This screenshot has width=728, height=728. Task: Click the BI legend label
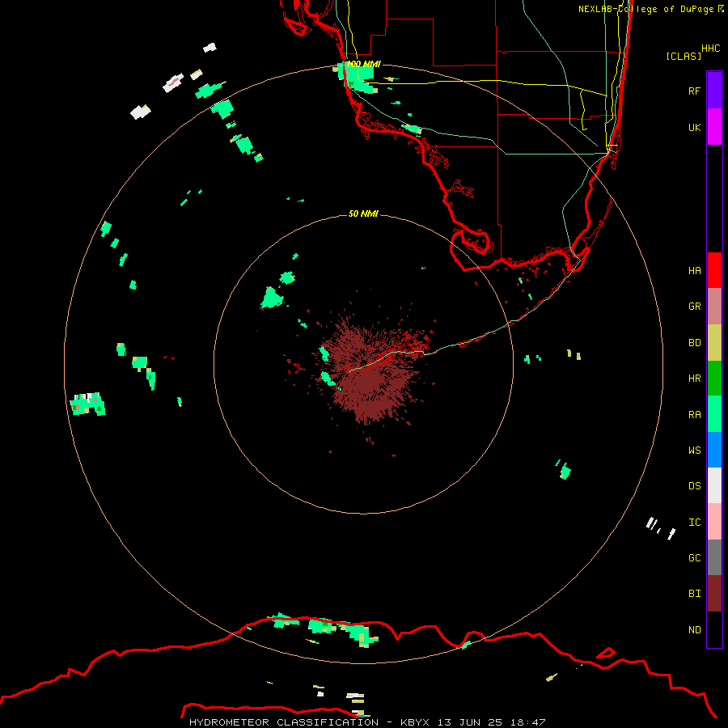(694, 594)
